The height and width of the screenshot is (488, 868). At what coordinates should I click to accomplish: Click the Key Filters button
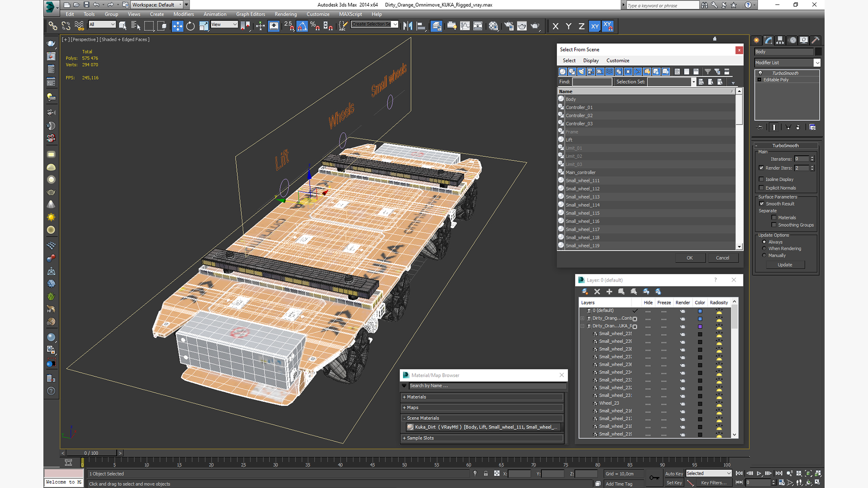[713, 483]
